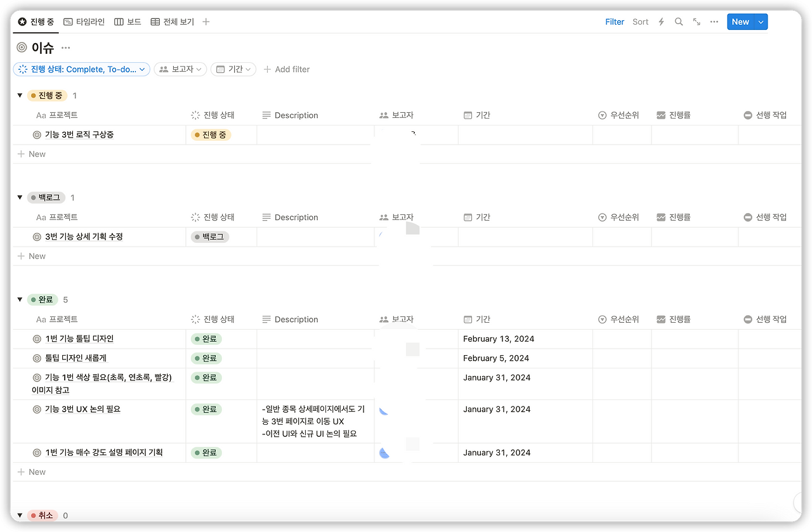Open the 기능 3번 로직 구상중 issue title
Image resolution: width=812 pixels, height=532 pixels.
79,134
